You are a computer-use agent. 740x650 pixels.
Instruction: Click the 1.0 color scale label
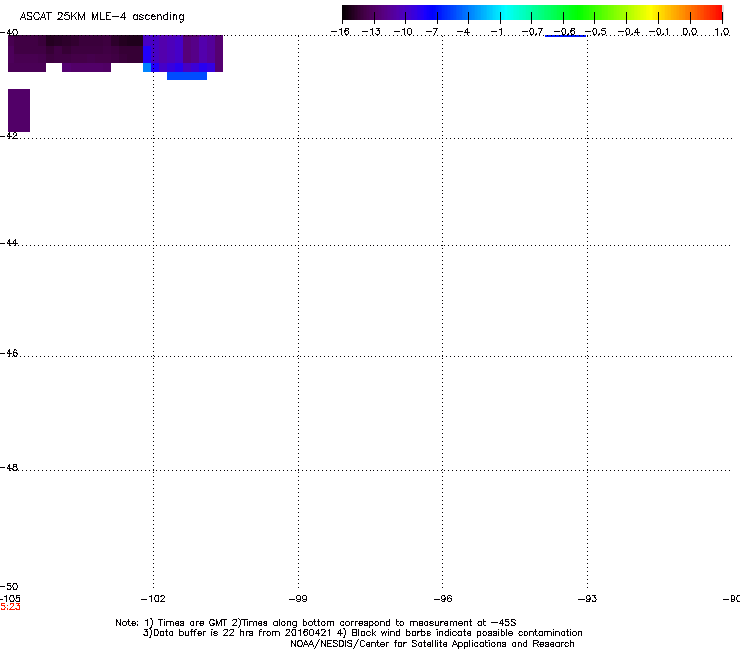[x=722, y=32]
